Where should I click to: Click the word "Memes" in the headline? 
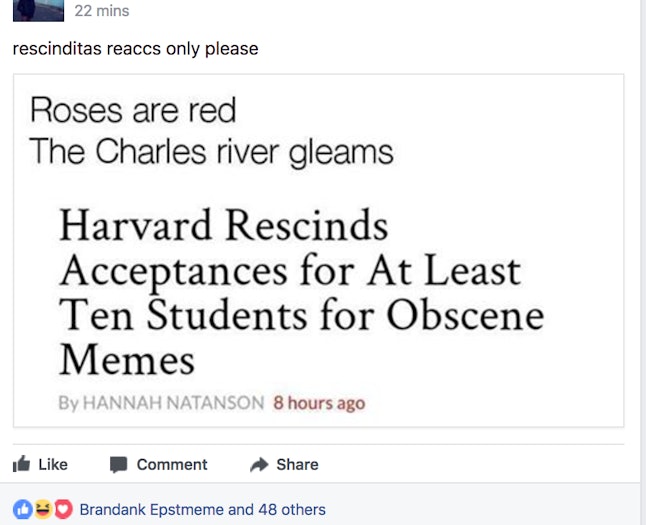126,358
